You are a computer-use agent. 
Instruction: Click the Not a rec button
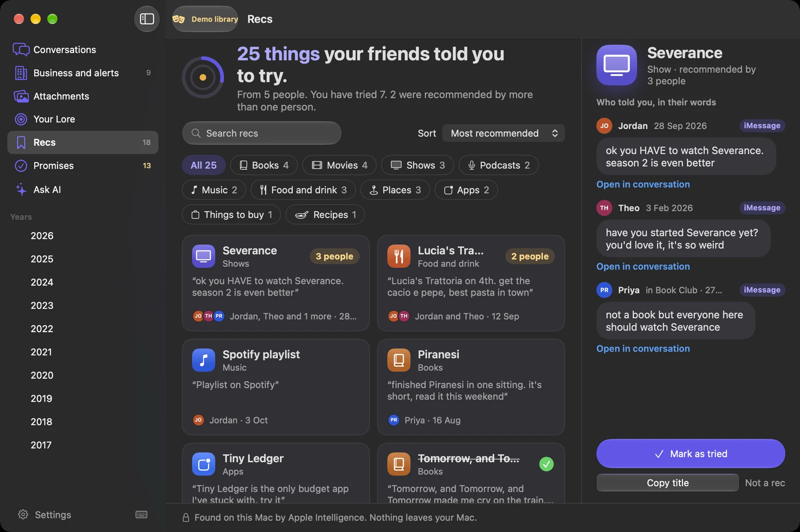[x=765, y=483]
